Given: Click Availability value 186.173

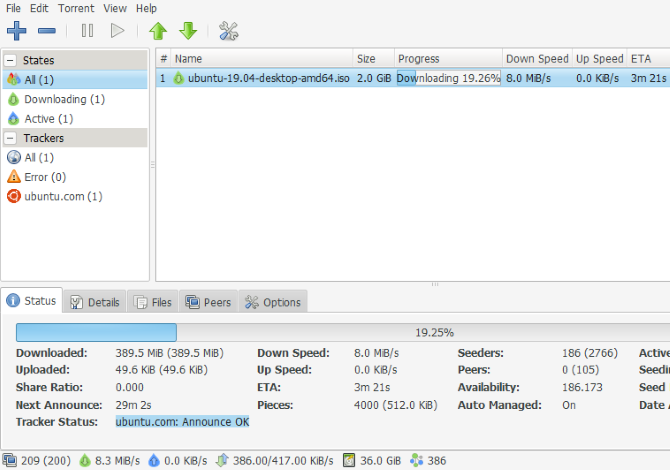Looking at the screenshot, I should (582, 388).
